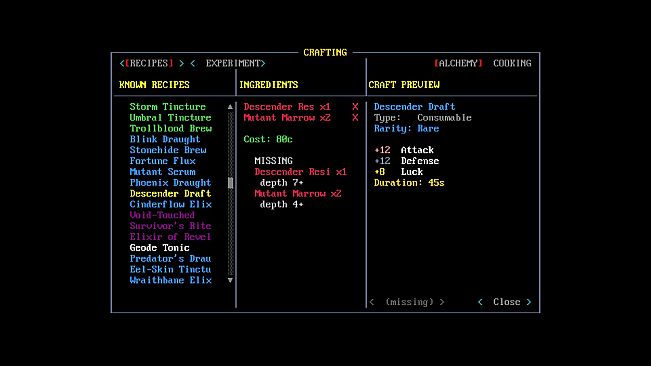Switch to the COOKING crafting mode
The height and width of the screenshot is (366, 651).
coord(512,63)
